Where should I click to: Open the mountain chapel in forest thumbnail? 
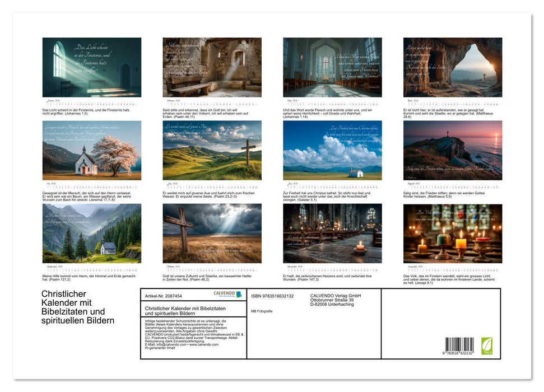pyautogui.click(x=92, y=233)
